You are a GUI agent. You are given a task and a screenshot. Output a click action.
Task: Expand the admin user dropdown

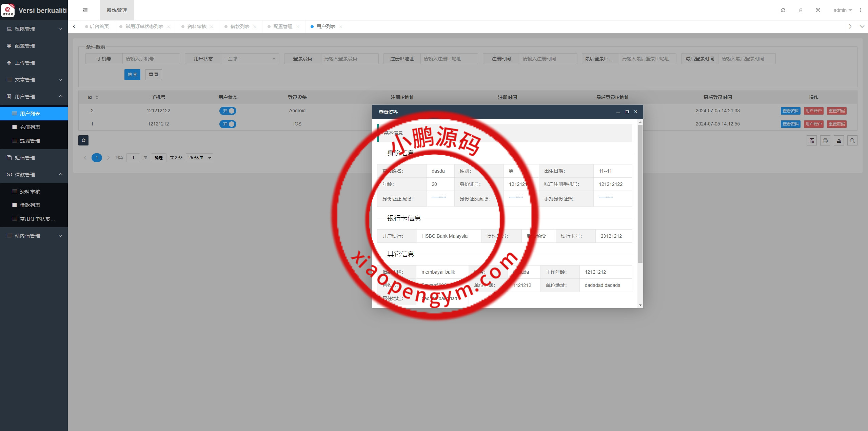point(843,10)
